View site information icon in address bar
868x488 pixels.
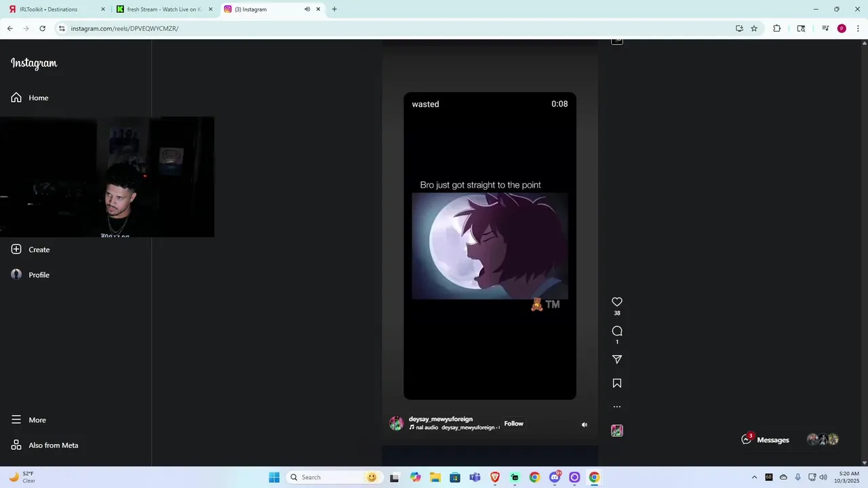(62, 28)
